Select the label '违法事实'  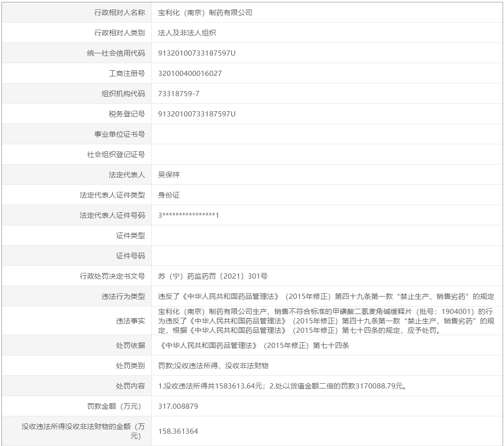click(x=131, y=321)
